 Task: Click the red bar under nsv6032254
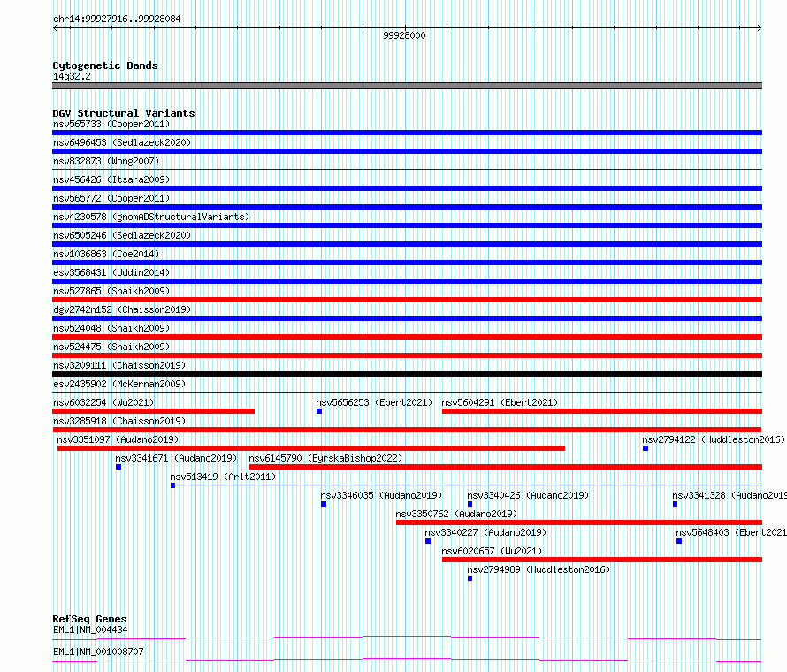pos(154,411)
